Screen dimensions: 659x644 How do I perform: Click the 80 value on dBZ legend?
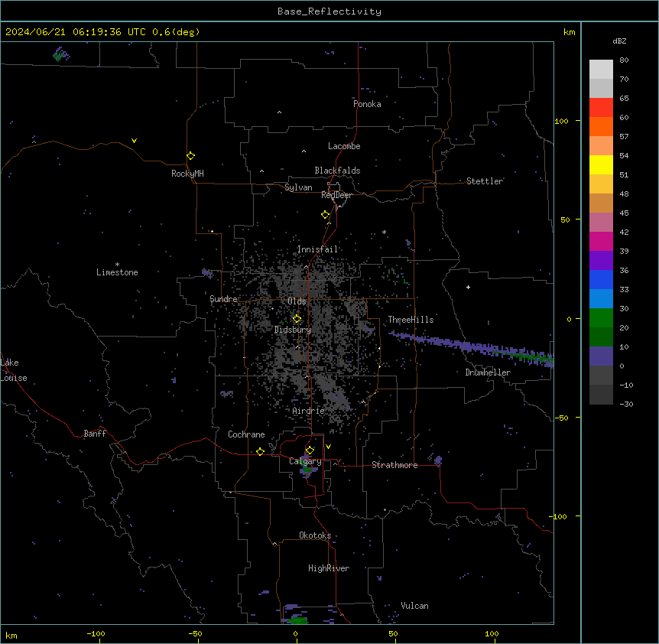coord(624,60)
